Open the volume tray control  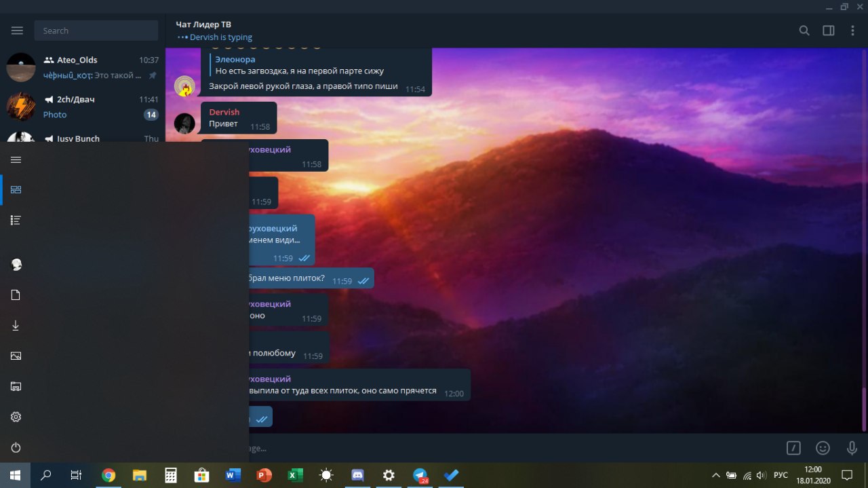click(x=762, y=475)
